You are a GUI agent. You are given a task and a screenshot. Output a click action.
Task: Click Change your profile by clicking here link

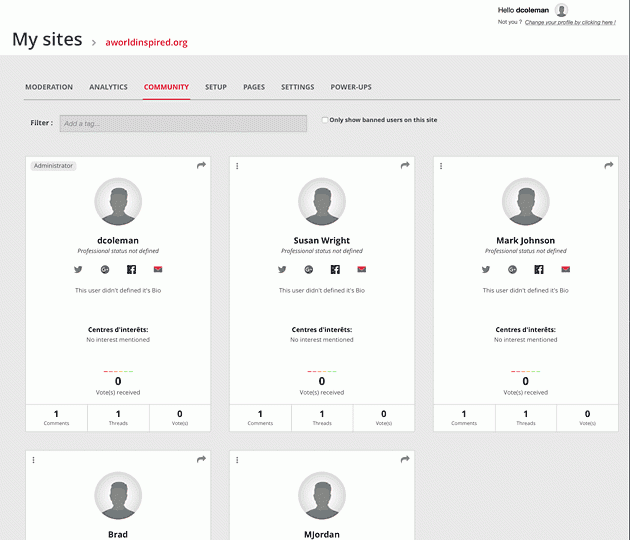570,22
